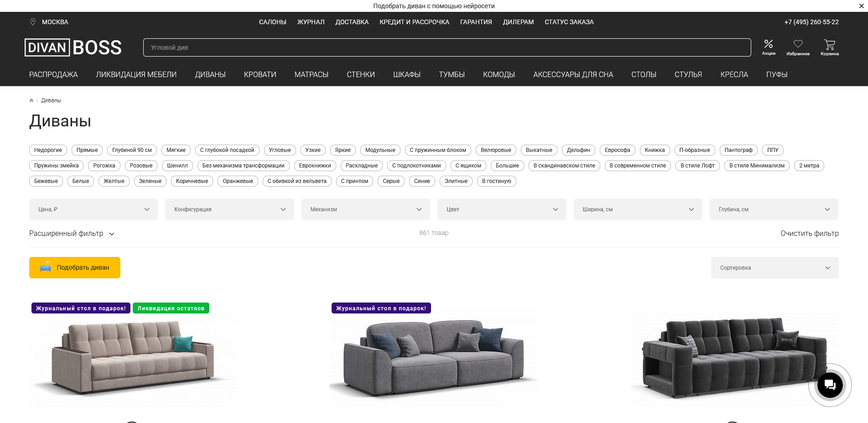Open the КРОВАТИ menu category
Viewport: 868px width, 423px height.
coord(260,74)
